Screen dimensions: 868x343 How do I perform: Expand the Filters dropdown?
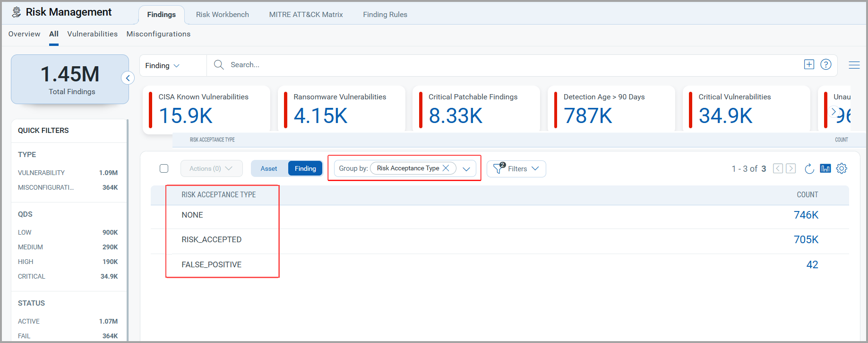[516, 169]
